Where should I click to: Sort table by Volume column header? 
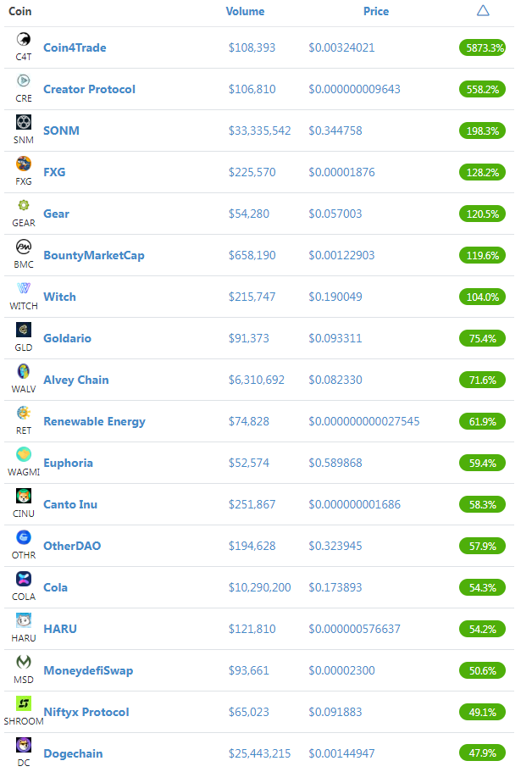[245, 11]
